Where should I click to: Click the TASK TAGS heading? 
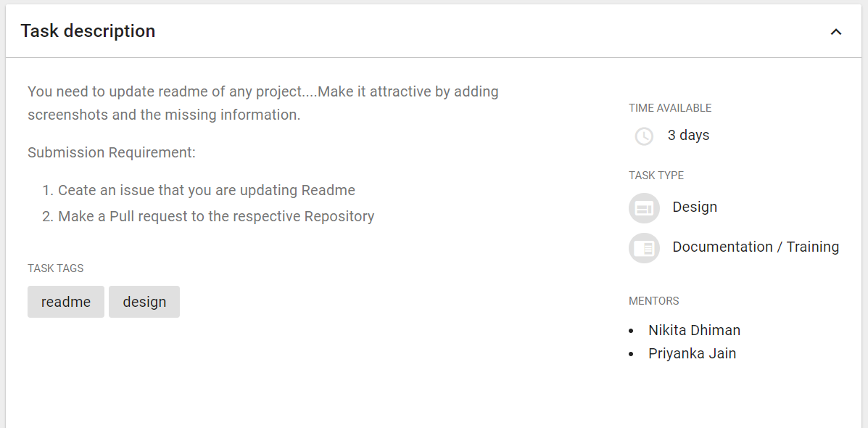click(x=56, y=268)
